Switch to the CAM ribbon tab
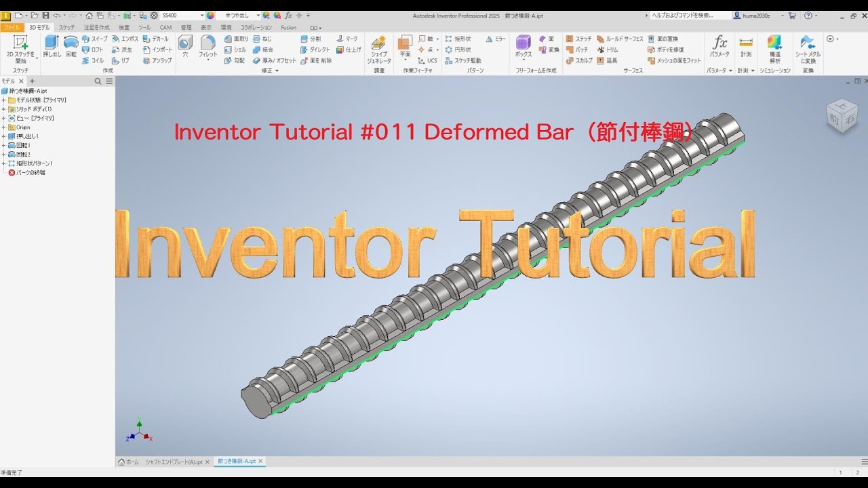 165,28
